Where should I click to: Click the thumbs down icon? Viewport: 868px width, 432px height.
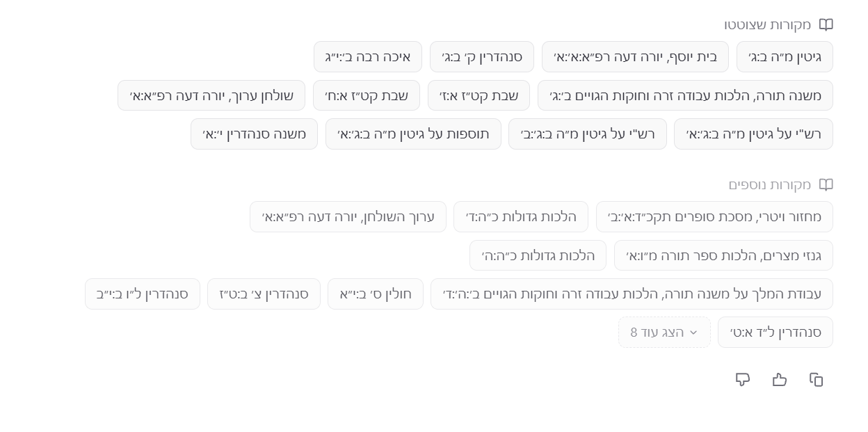[x=742, y=379]
